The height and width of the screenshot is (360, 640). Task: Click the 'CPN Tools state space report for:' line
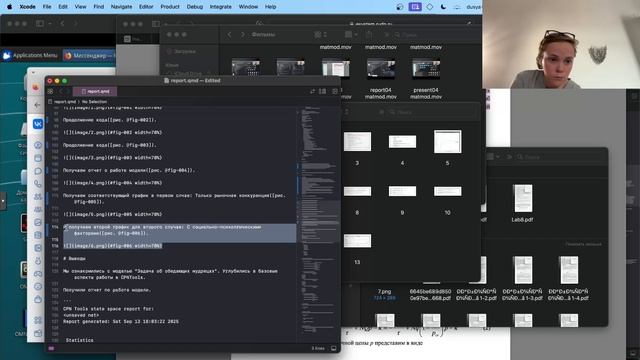[108, 309]
